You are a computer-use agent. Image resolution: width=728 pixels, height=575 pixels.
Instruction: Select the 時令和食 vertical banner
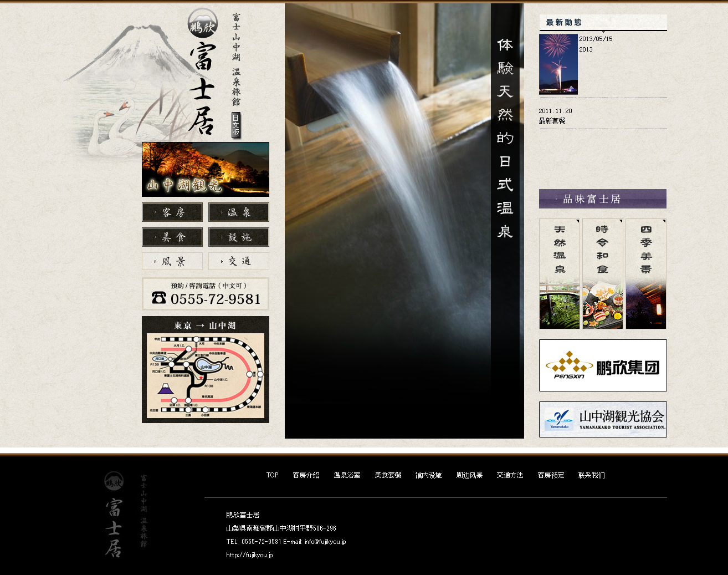click(603, 274)
